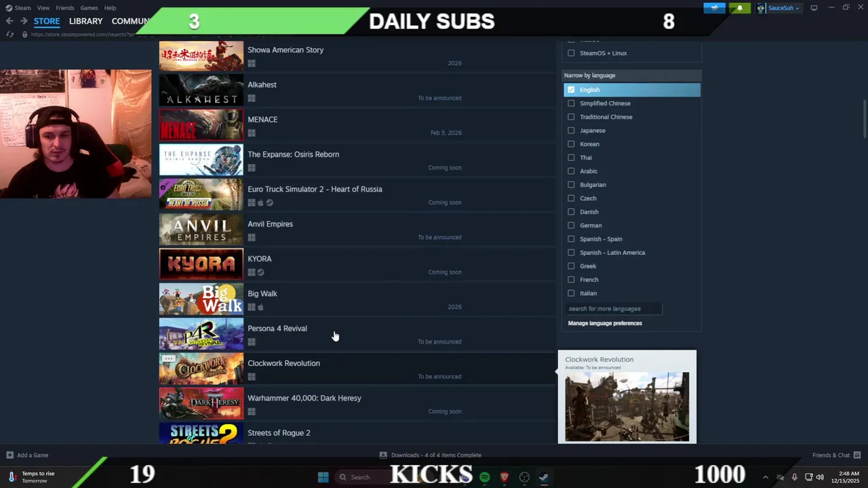Tick the Korean language checkbox
The width and height of the screenshot is (868, 488).
point(571,144)
